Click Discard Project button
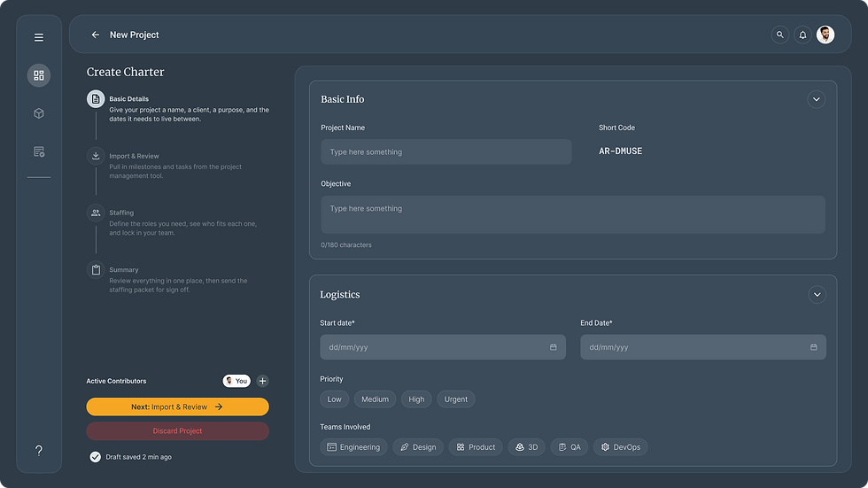868x488 pixels. click(178, 431)
